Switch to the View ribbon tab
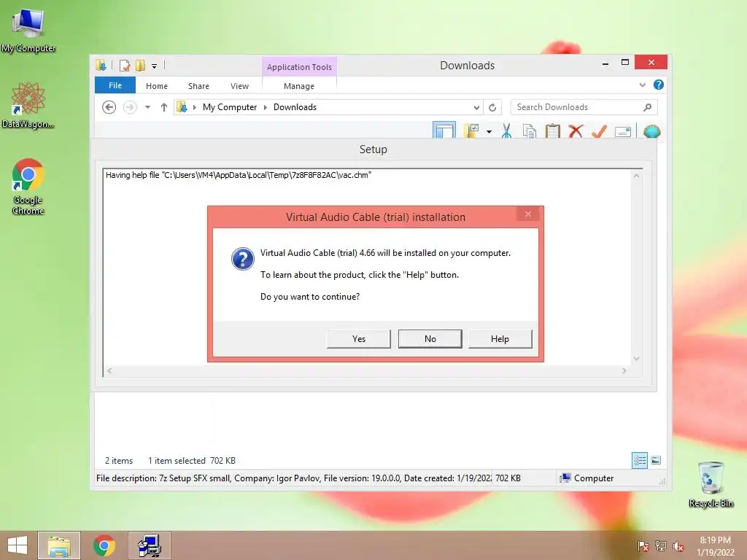 point(239,86)
